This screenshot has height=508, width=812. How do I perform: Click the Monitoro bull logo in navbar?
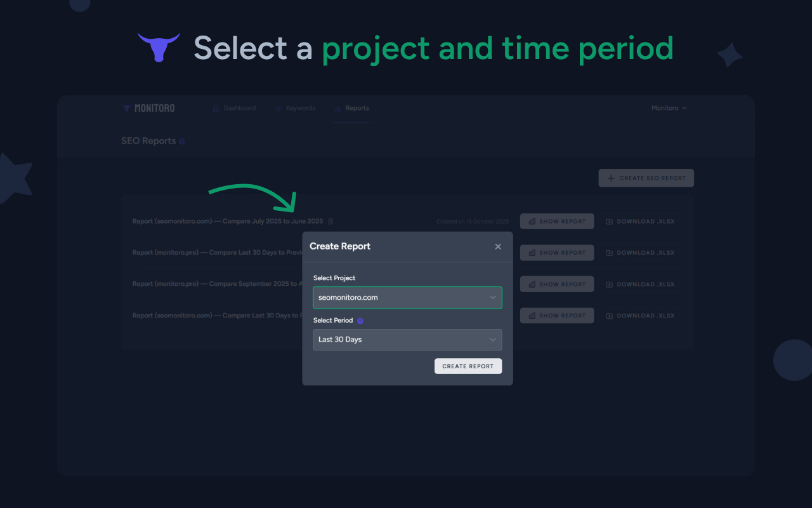(x=127, y=108)
